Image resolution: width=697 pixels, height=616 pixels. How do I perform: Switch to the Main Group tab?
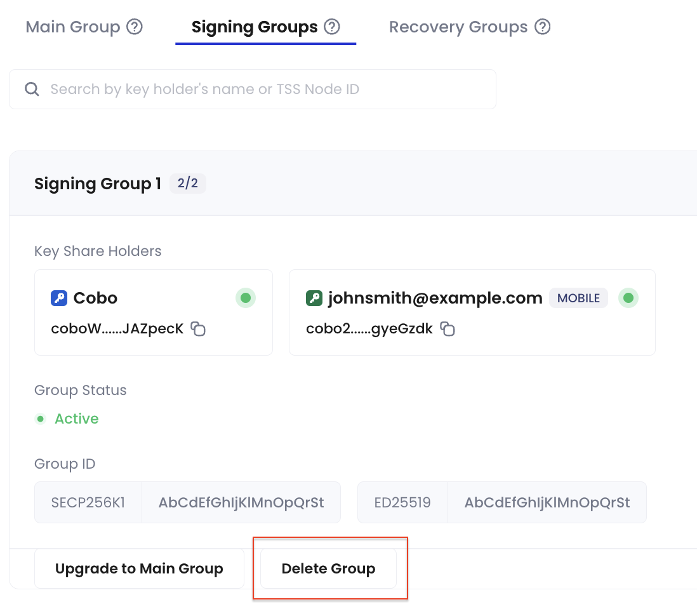pos(73,27)
